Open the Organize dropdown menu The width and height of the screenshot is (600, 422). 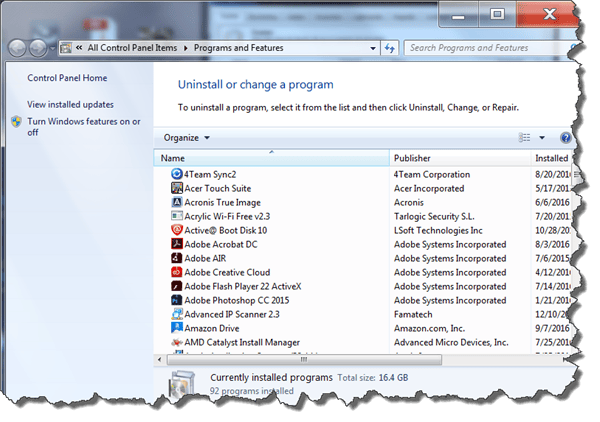coord(186,138)
